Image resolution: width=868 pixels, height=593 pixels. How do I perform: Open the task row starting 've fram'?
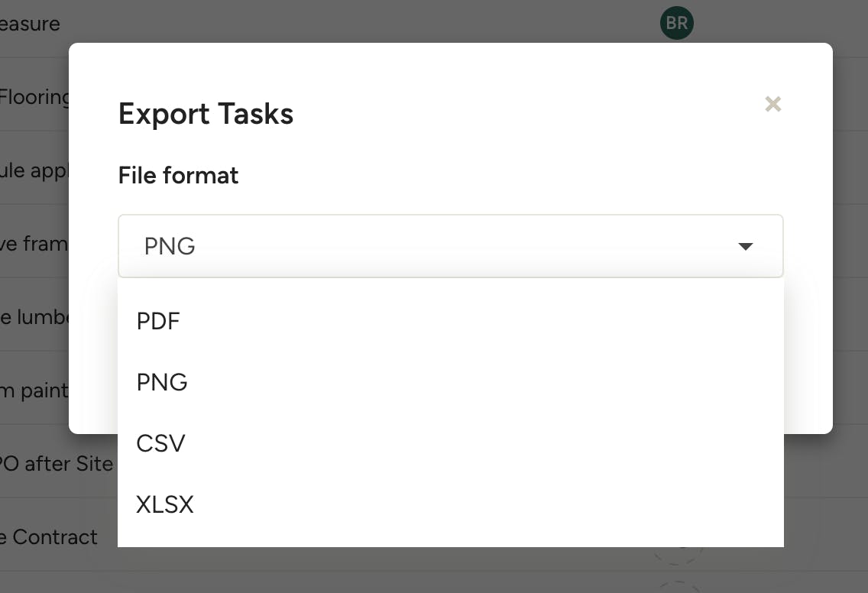pyautogui.click(x=34, y=244)
